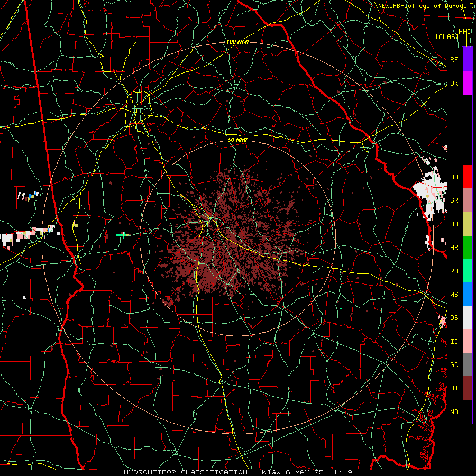Click the "GR" legend label
This screenshot has width=476, height=476.
pyautogui.click(x=454, y=200)
